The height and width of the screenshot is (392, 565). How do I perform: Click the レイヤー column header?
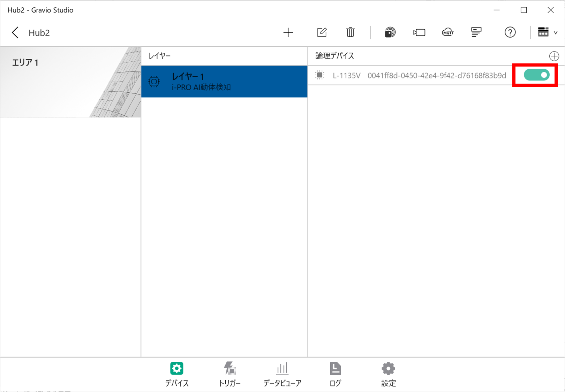159,56
